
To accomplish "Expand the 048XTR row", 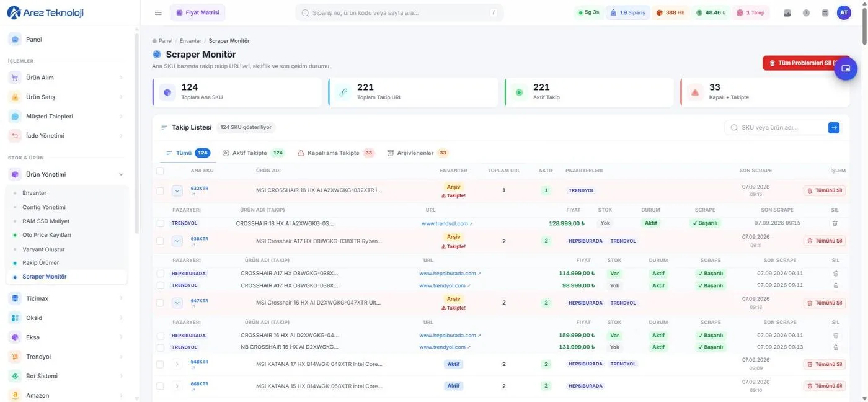I will pos(177,364).
